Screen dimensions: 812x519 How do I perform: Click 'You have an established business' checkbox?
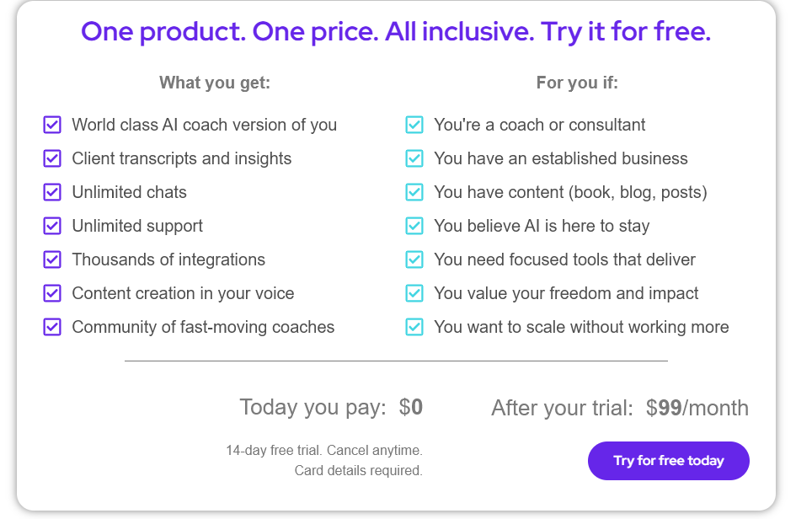coord(414,158)
